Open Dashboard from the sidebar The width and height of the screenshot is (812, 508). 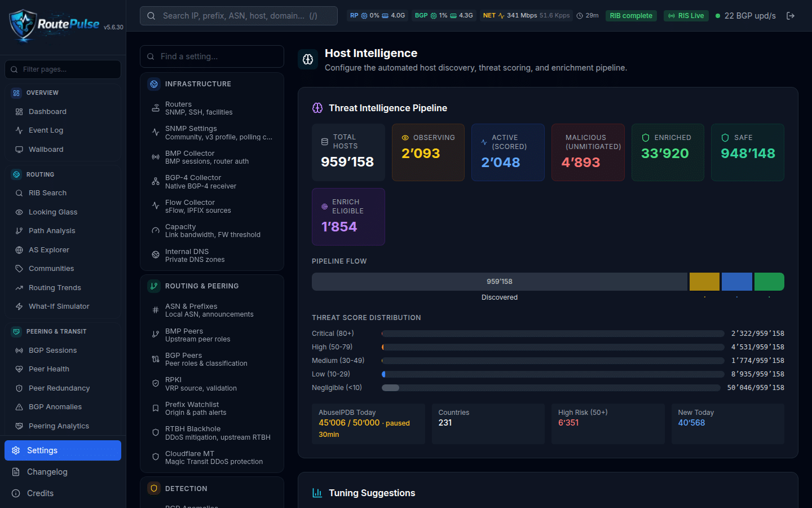63,112
